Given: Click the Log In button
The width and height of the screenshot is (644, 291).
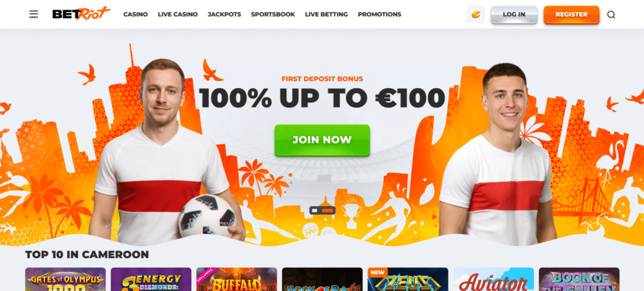Looking at the screenshot, I should 514,15.
